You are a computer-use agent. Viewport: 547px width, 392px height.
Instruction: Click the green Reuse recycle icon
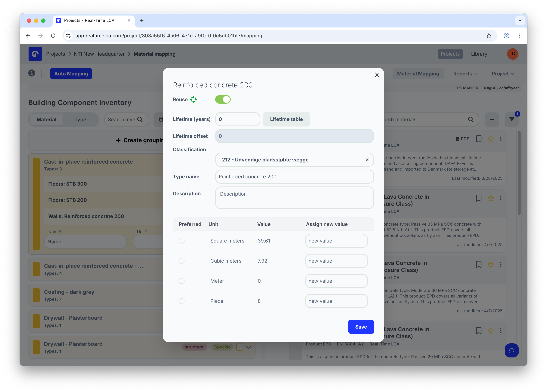click(x=193, y=99)
